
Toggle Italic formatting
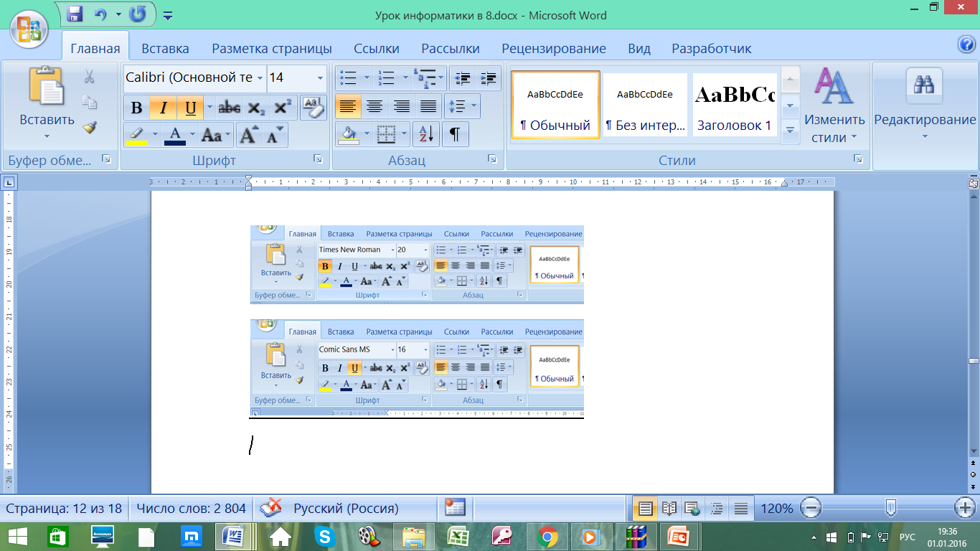(x=164, y=108)
